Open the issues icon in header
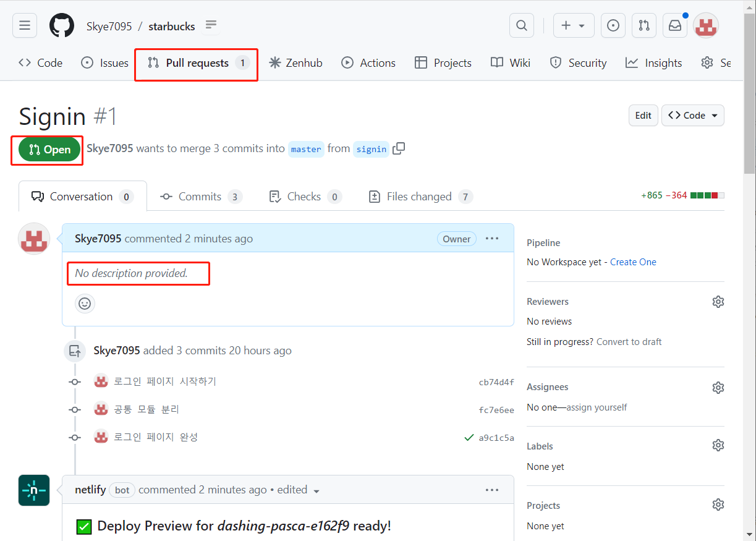756x541 pixels. point(613,25)
